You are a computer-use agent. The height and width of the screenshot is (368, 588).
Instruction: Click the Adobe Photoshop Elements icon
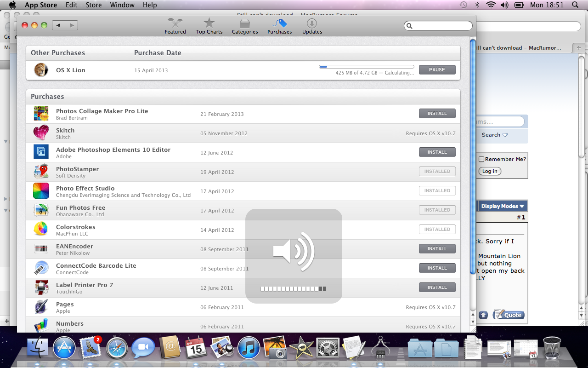tap(41, 152)
